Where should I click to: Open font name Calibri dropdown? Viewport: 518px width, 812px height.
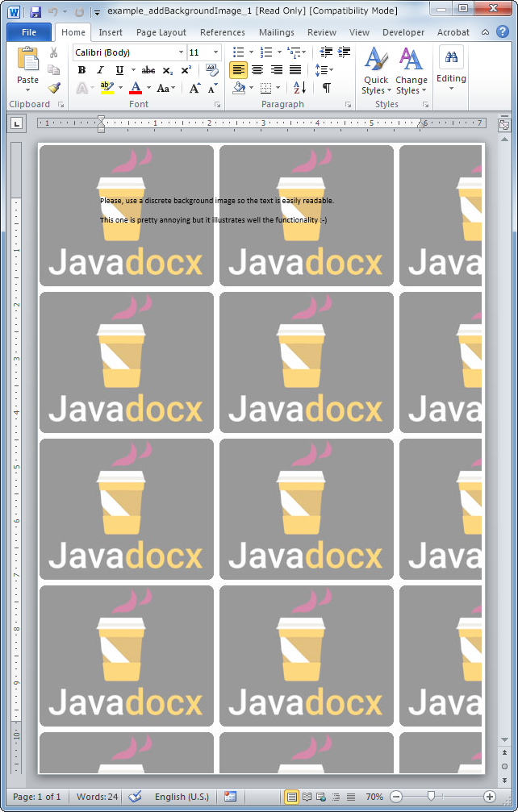(x=181, y=52)
